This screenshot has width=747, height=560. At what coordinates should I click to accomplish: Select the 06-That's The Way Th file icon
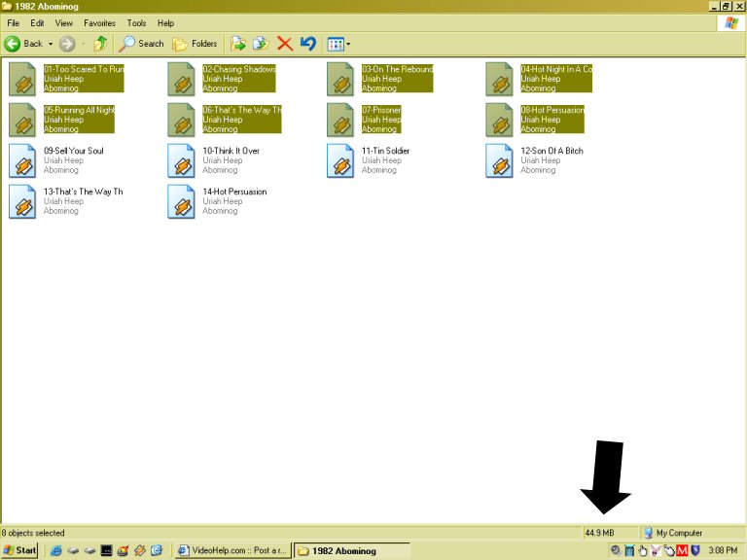pos(182,120)
